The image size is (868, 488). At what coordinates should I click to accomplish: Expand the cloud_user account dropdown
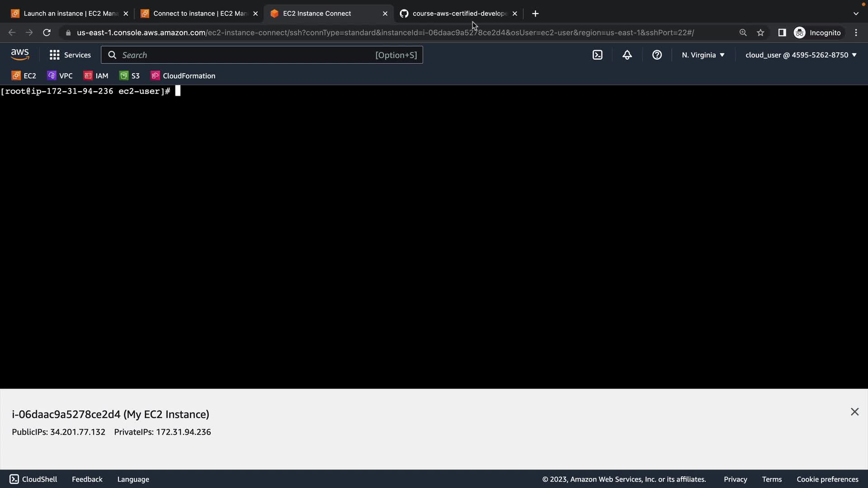(801, 55)
